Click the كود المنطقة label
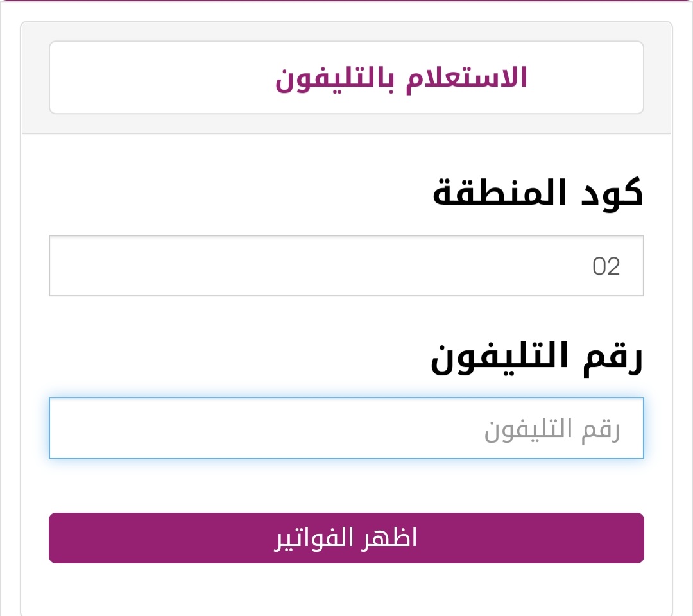The width and height of the screenshot is (693, 616). [538, 194]
